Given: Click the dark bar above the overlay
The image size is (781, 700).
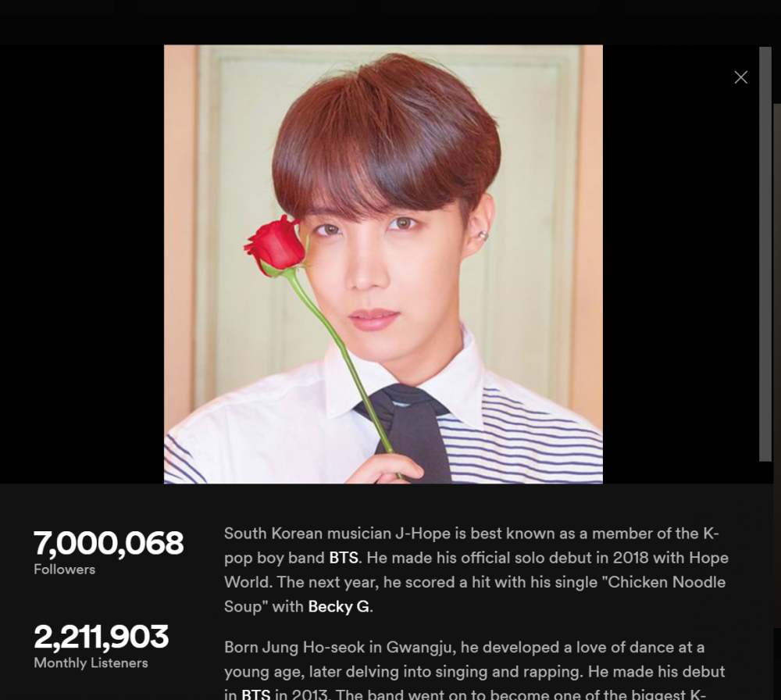Looking at the screenshot, I should coord(390,23).
